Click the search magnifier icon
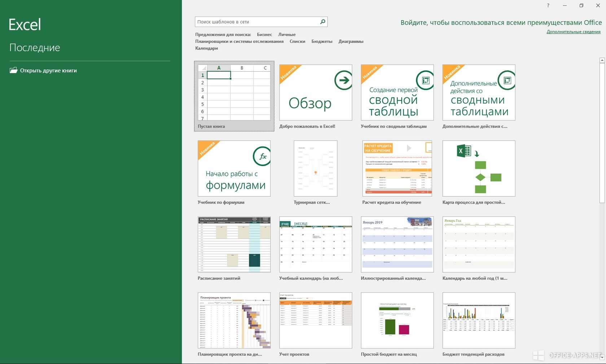Image resolution: width=606 pixels, height=364 pixels. 323,22
